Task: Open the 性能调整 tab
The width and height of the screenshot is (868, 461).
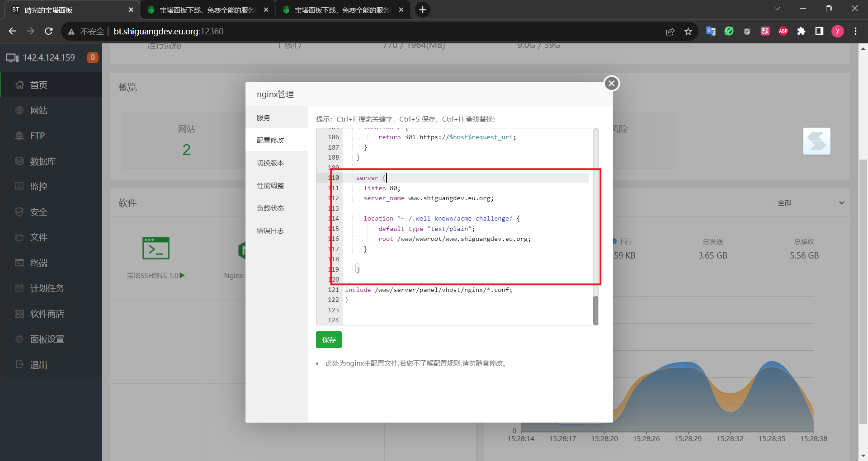Action: (x=277, y=185)
